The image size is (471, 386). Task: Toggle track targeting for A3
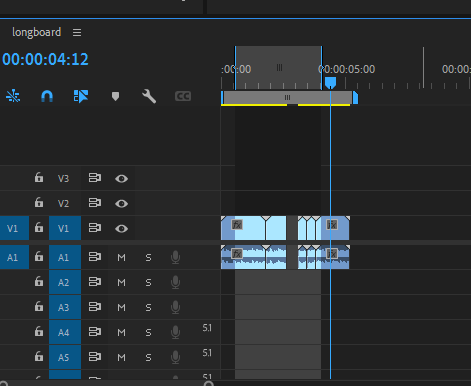click(x=65, y=307)
